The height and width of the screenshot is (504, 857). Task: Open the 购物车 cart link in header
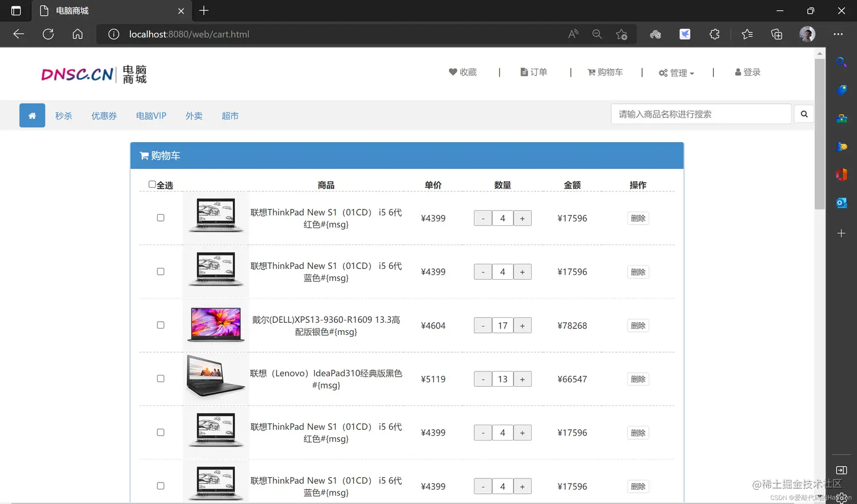605,72
